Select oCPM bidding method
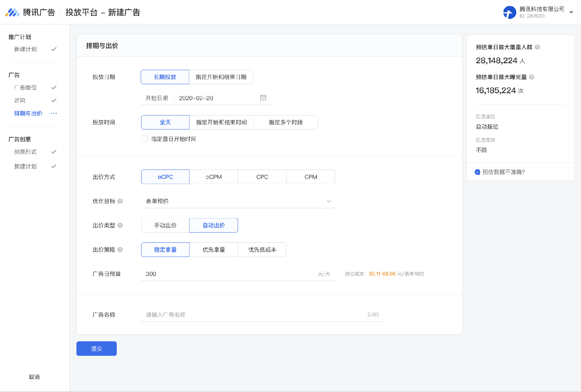Screen dimensions: 581x392 tap(214, 177)
